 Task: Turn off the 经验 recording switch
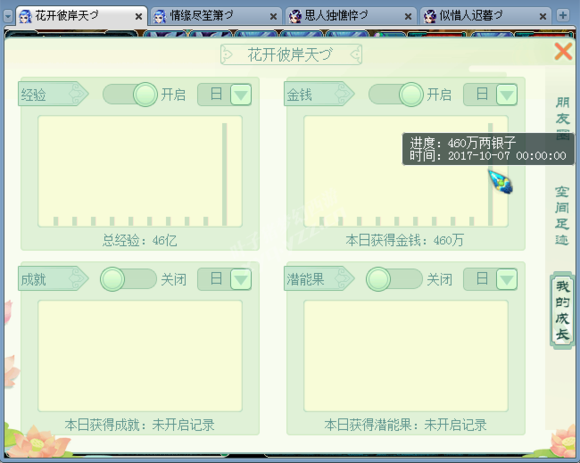[x=130, y=94]
